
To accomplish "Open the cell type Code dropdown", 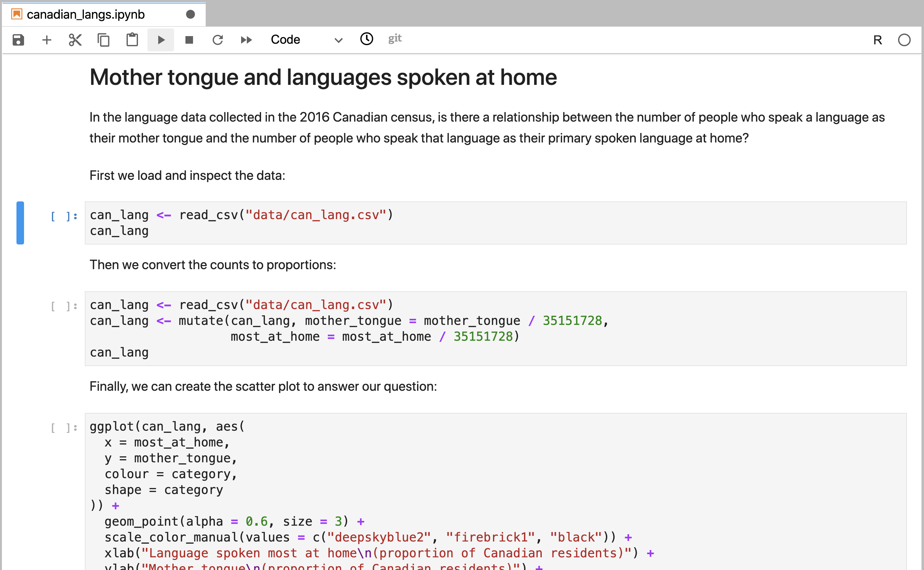I will point(306,40).
